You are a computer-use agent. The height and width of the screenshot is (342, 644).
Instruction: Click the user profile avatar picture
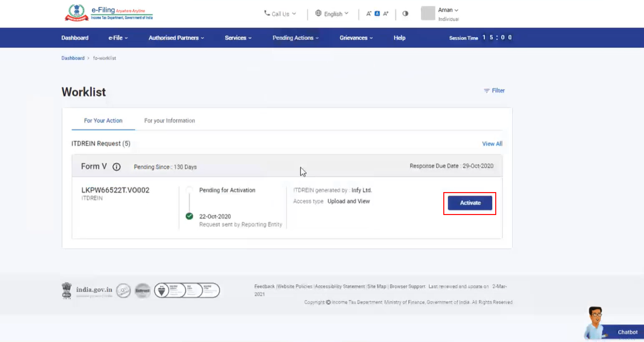coord(428,14)
